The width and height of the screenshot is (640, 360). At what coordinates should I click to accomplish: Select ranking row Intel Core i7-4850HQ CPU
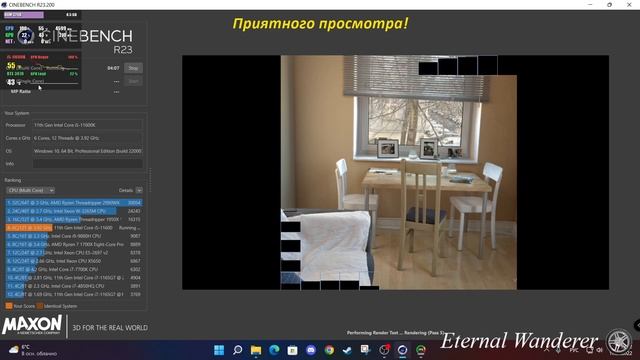pyautogui.click(x=74, y=286)
